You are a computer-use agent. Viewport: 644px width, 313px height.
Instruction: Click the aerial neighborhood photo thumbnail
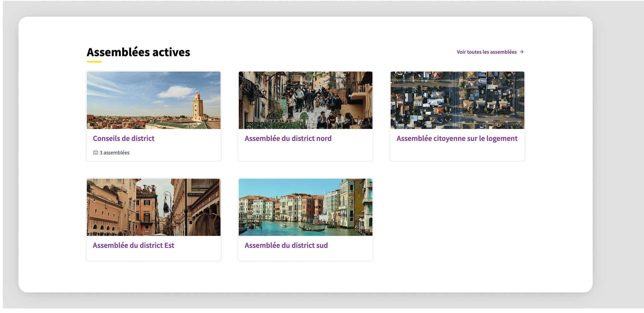pyautogui.click(x=457, y=100)
